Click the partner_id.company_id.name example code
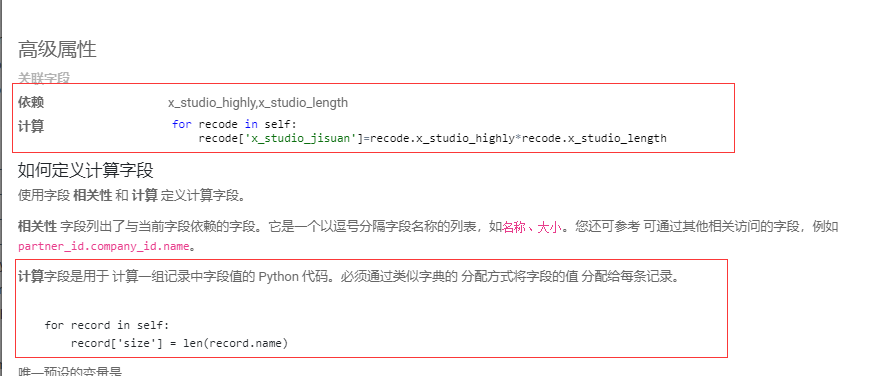Screen dimensions: 873x376 (x=104, y=246)
